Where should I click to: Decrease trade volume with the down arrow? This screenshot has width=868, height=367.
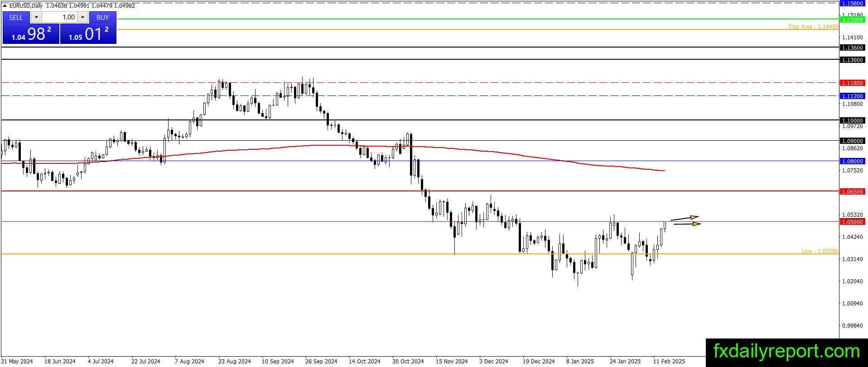[36, 17]
